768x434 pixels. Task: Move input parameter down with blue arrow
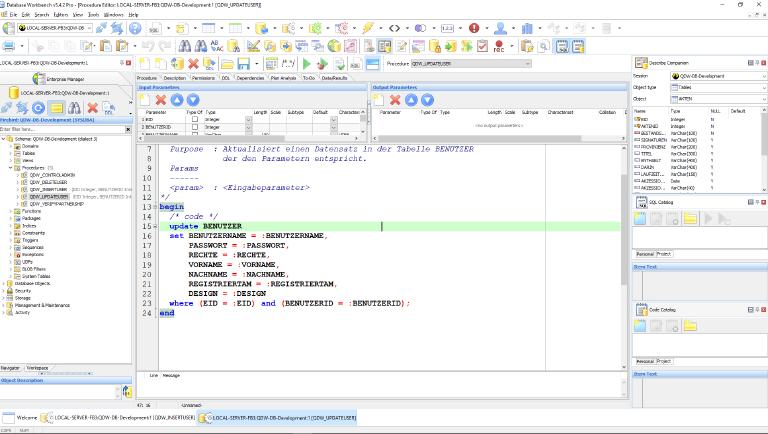pos(193,100)
